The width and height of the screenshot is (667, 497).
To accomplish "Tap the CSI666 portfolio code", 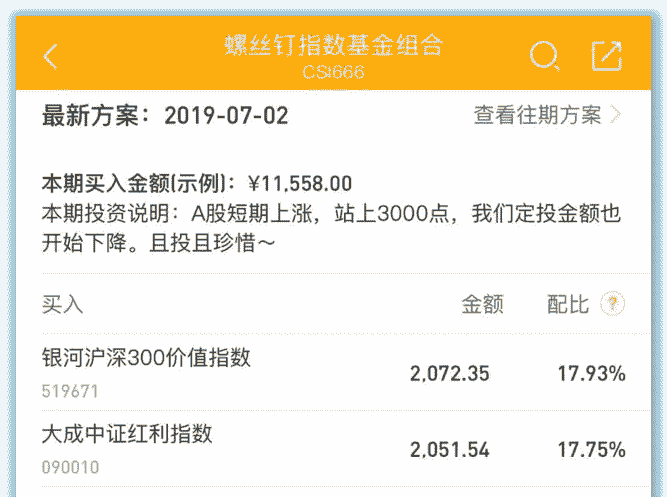I will [x=333, y=72].
